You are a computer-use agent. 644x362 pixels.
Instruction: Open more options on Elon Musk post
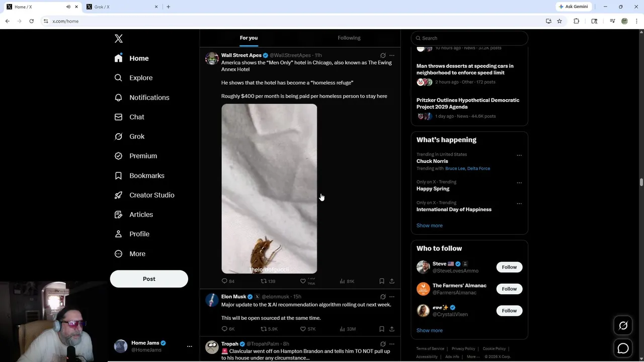(392, 297)
